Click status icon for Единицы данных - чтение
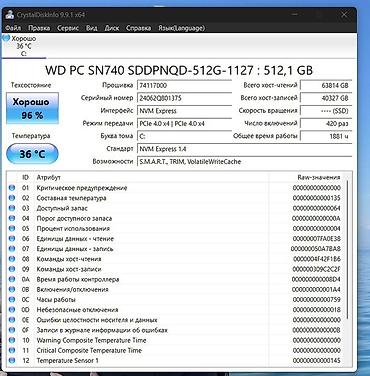370x376 pixels. point(12,238)
